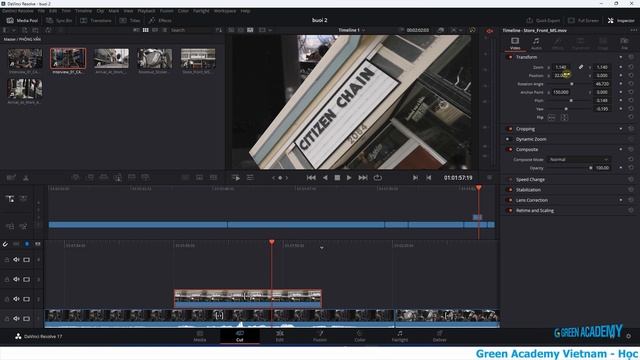This screenshot has width=640, height=360.
Task: Toggle the Composite section enable dot
Action: pyautogui.click(x=510, y=149)
